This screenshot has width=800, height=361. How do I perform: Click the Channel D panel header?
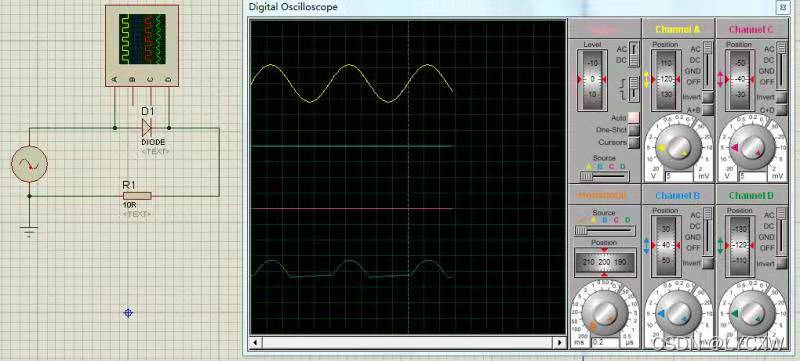click(x=752, y=195)
